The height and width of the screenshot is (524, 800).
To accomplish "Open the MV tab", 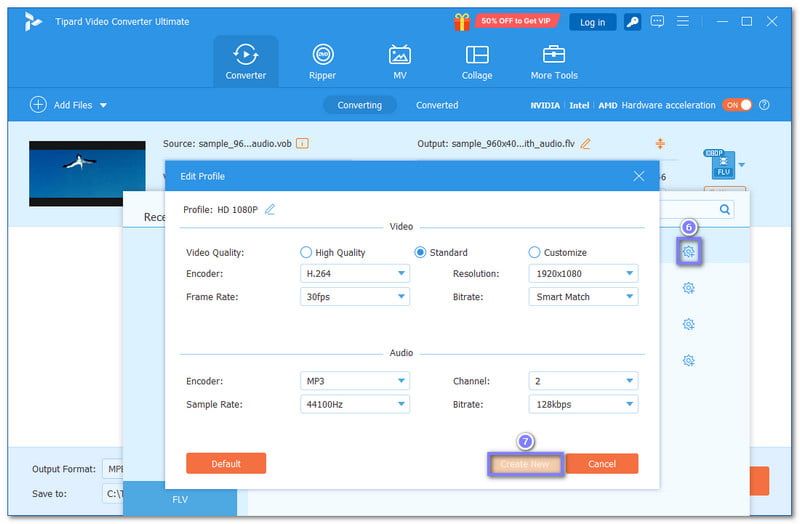I will coord(399,61).
